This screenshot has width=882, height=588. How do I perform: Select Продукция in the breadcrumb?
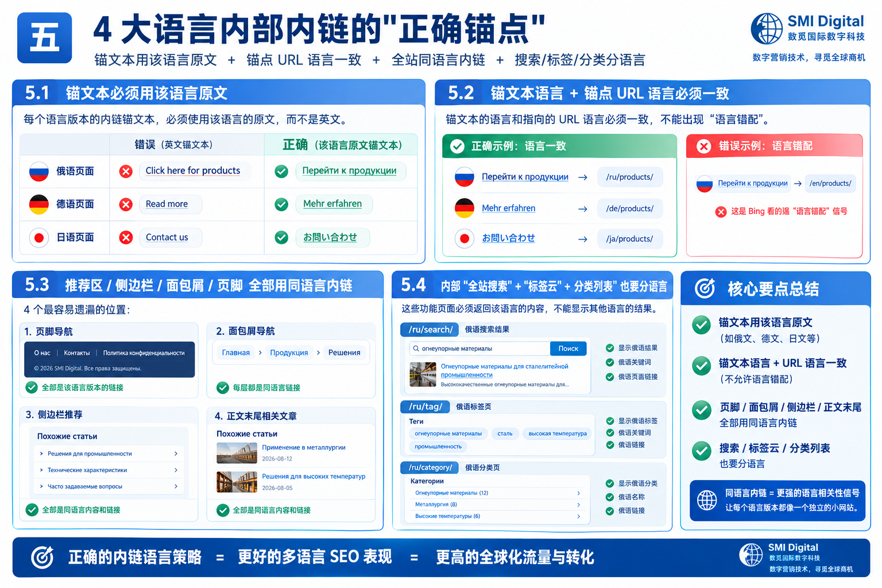[289, 353]
